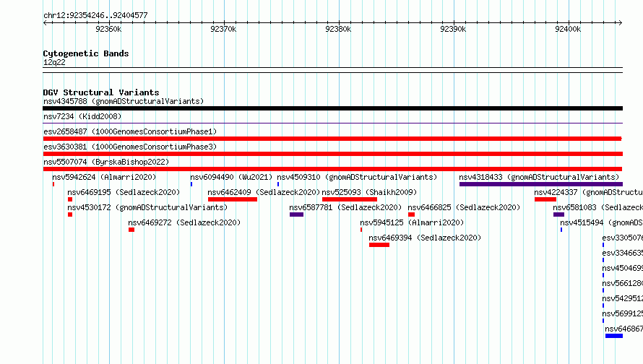
Task: Open the nsv6462409 (Sedlazeck2020) label
Action: 264,192
